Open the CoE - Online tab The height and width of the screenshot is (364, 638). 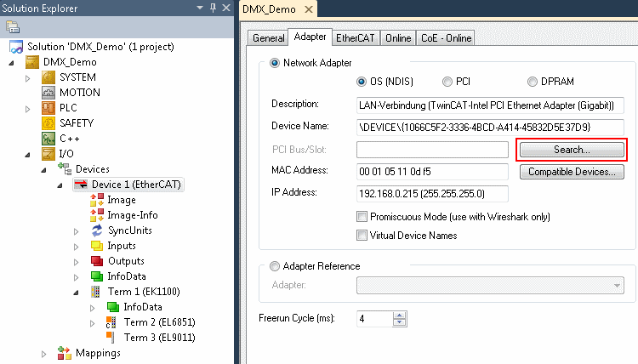[445, 38]
